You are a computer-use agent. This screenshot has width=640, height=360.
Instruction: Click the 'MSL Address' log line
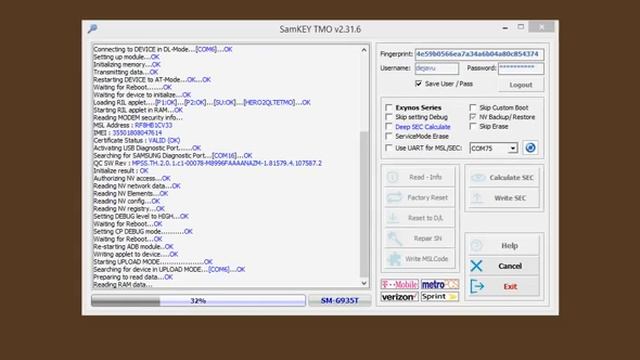(x=133, y=125)
